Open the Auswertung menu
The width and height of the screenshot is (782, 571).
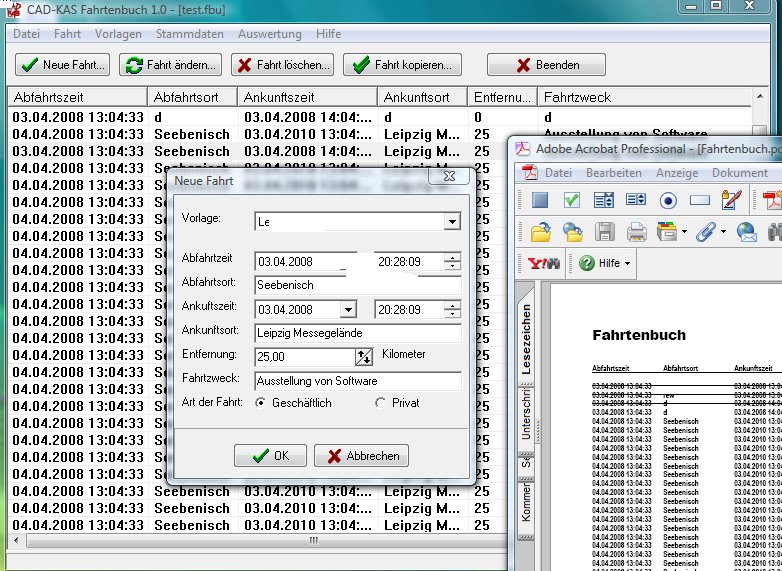[269, 34]
